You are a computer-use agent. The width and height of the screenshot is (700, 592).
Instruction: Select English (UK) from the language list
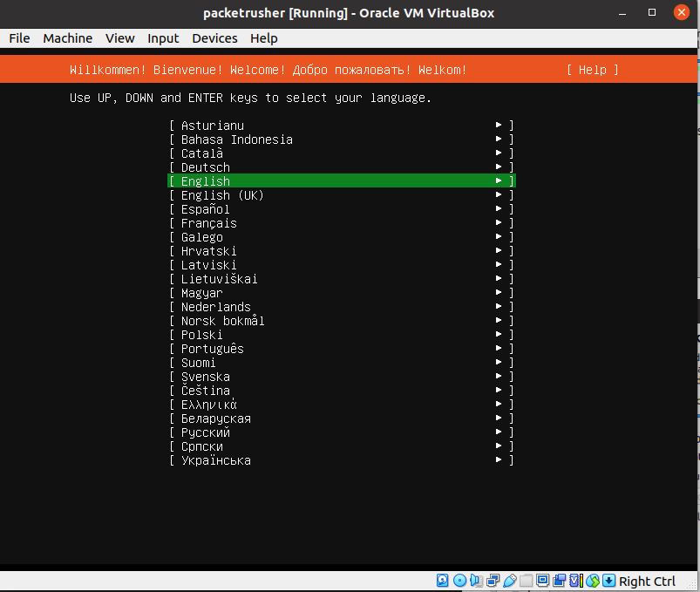(222, 195)
